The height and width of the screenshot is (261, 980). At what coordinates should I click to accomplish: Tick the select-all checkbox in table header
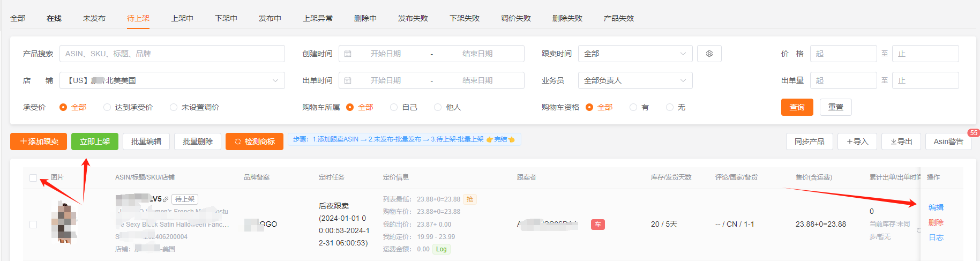(x=33, y=178)
